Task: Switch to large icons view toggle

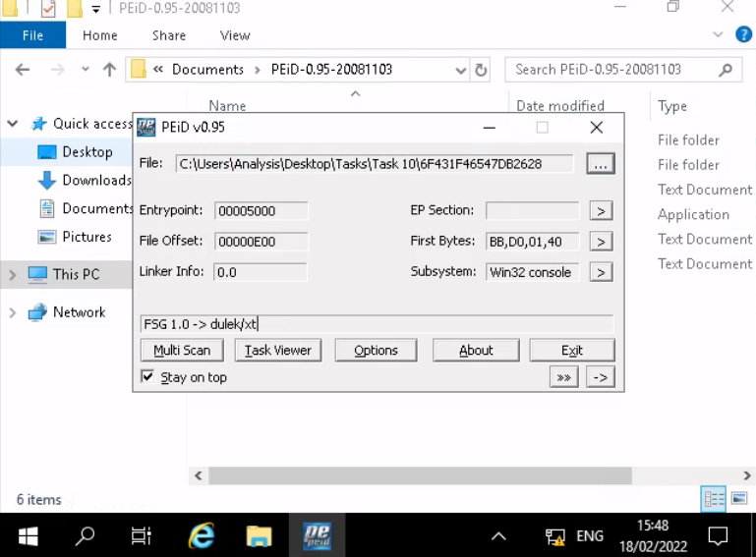Action: click(737, 499)
